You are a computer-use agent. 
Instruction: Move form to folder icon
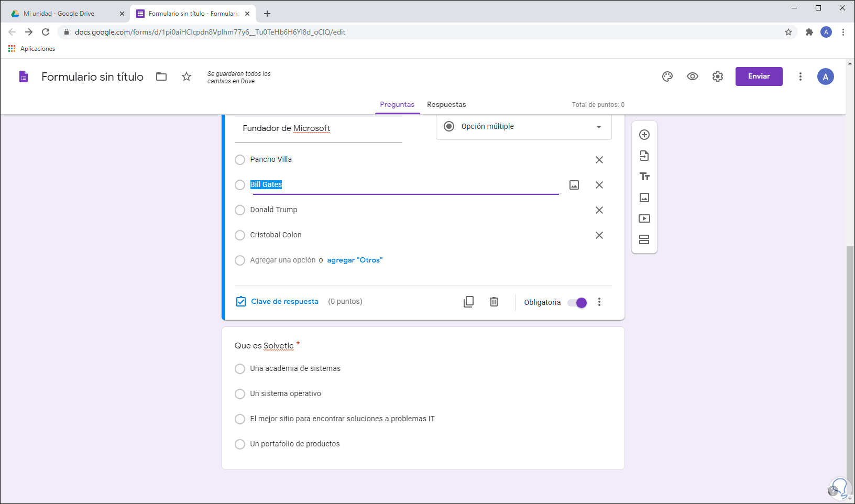click(161, 76)
